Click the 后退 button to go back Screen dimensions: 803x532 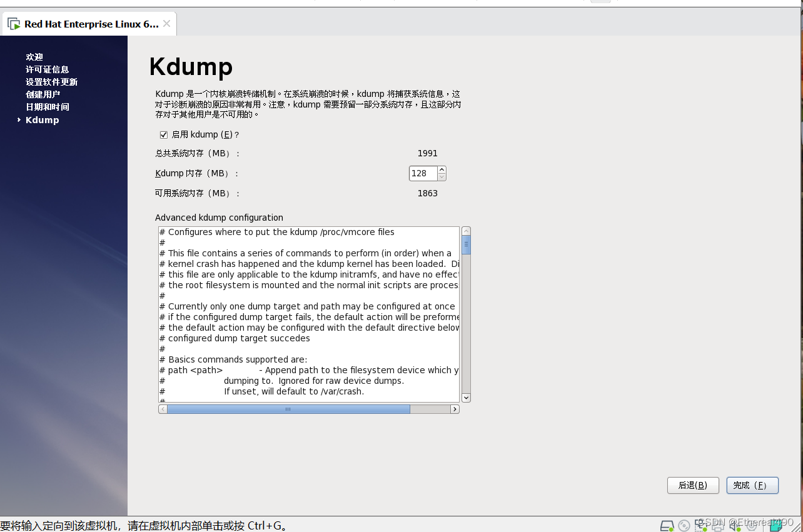[693, 485]
